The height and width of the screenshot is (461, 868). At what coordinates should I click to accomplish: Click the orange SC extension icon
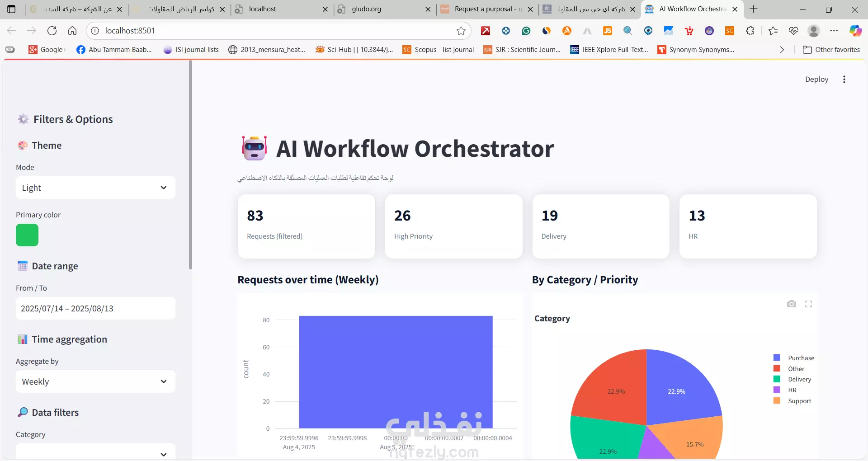(x=730, y=31)
